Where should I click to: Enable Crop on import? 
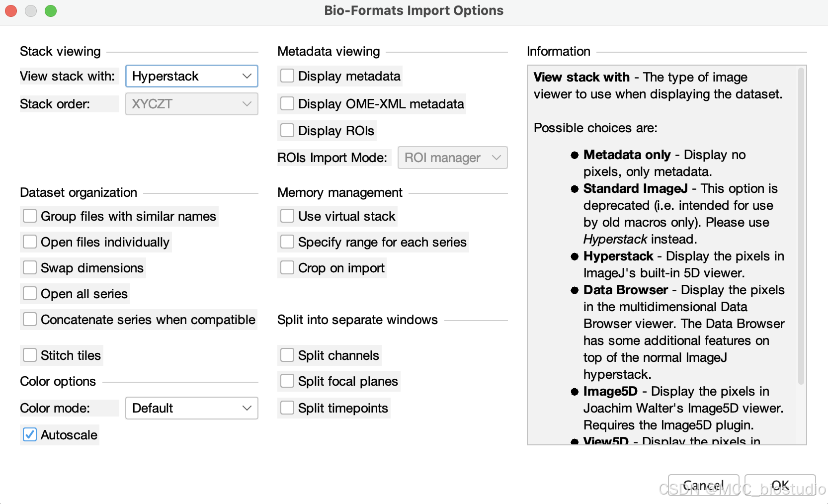(x=287, y=268)
